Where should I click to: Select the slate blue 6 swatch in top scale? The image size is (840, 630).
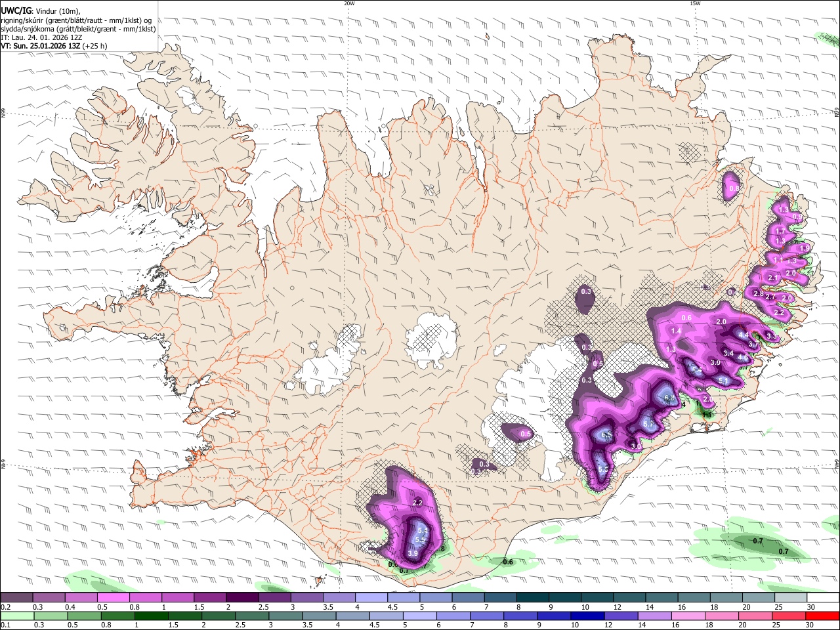(x=469, y=597)
